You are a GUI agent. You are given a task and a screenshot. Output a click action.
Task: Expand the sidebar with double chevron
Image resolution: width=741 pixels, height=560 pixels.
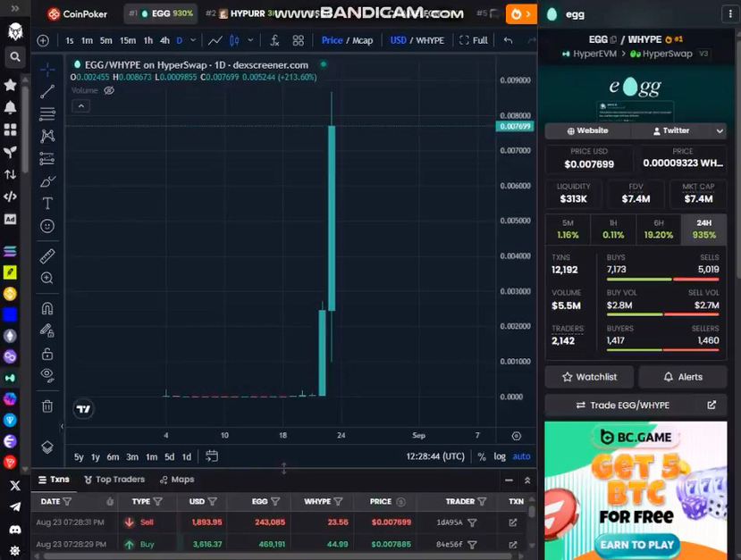pyautogui.click(x=15, y=9)
